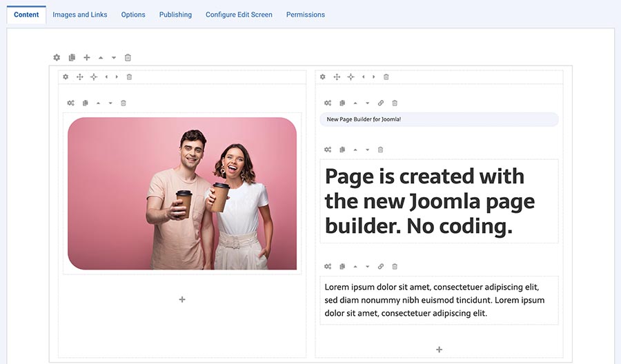The width and height of the screenshot is (621, 364).
Task: Duplicate the photo element
Action: tap(85, 103)
